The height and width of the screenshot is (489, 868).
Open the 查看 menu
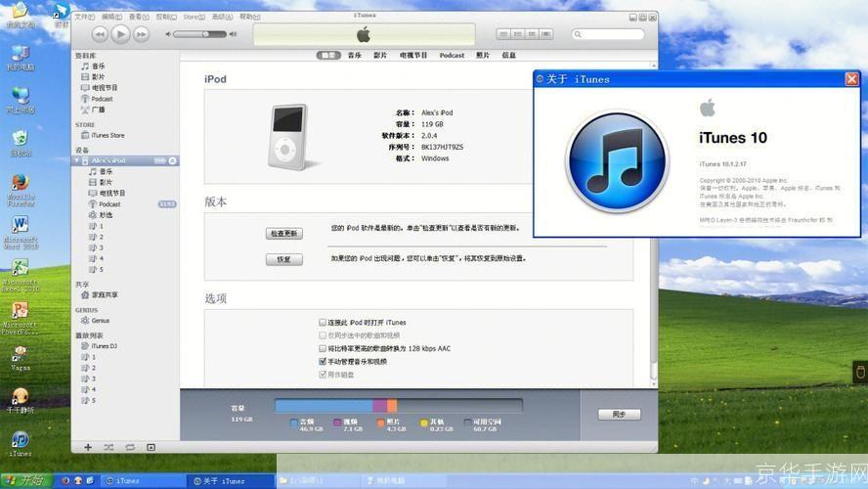point(139,18)
